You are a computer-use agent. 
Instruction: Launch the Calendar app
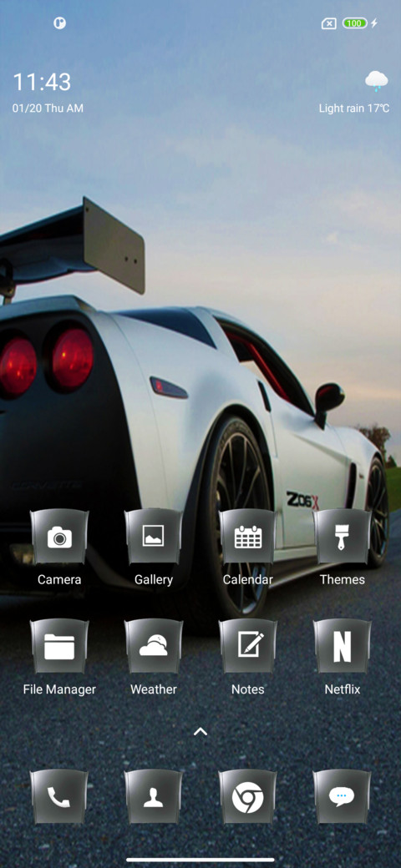pyautogui.click(x=247, y=537)
